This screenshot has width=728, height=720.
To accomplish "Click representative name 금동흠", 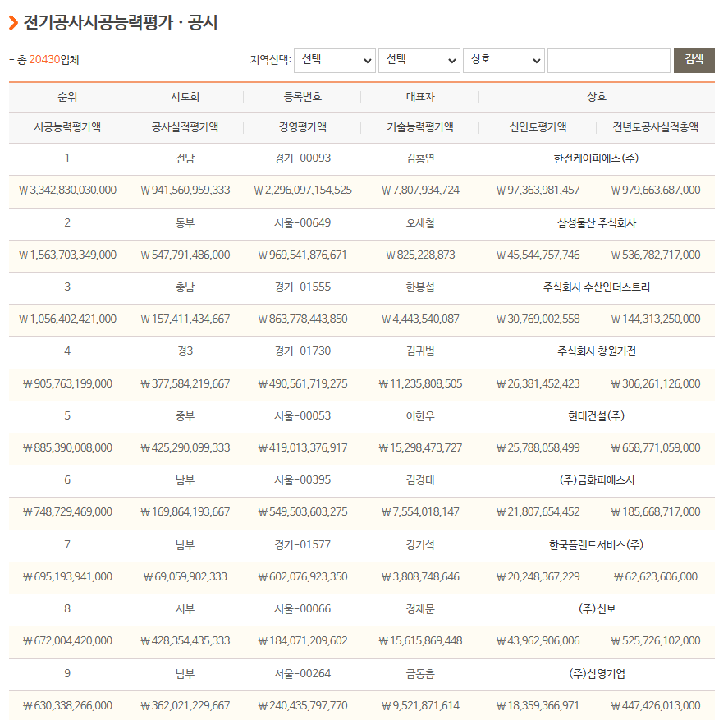I will pos(420,673).
